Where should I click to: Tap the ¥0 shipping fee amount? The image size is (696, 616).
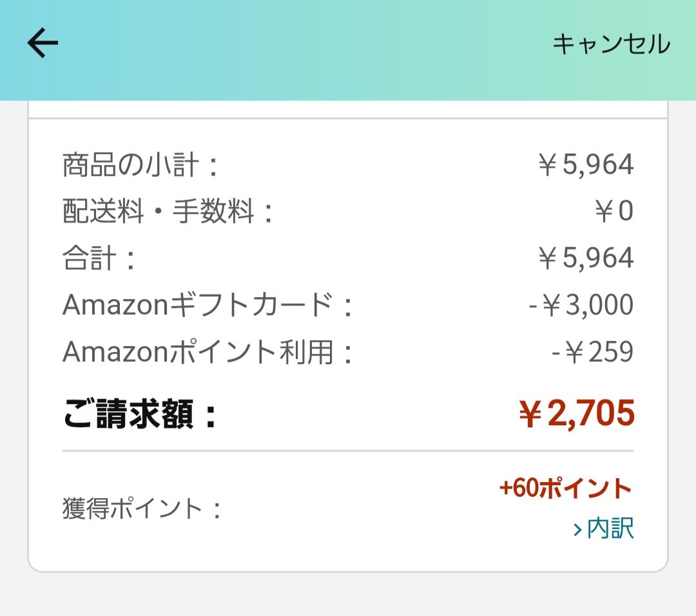[614, 212]
